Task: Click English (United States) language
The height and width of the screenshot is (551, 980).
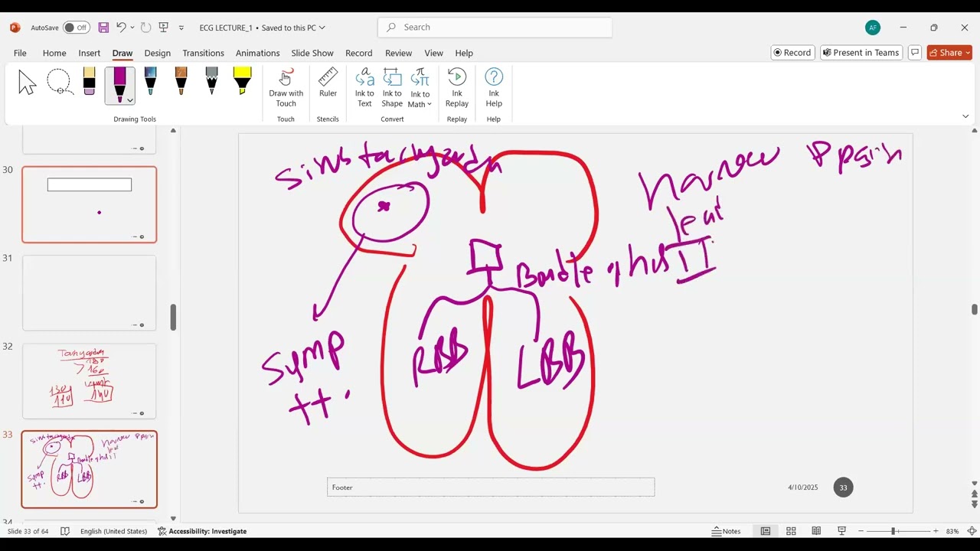Action: pos(113,531)
